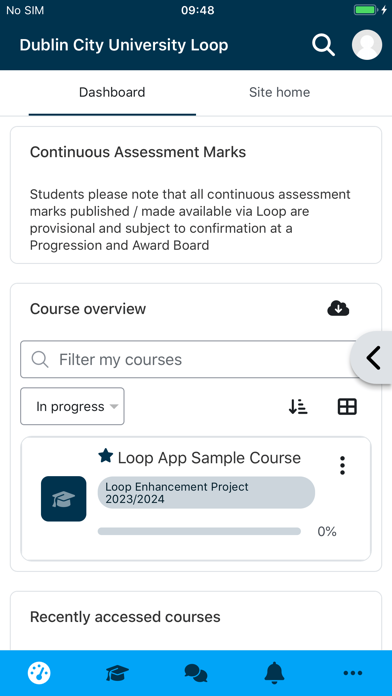This screenshot has height=696, width=392.
Task: Expand the In progress filter dropdown
Action: [72, 406]
